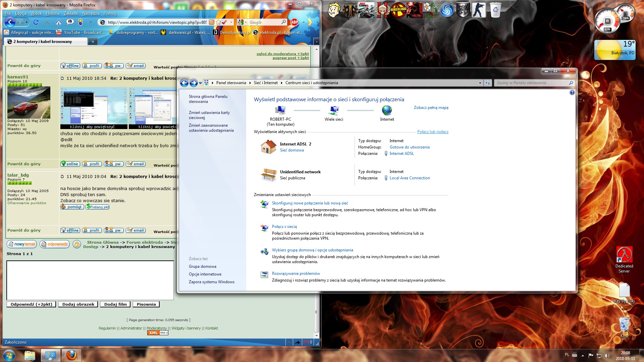Viewport: 644px width, 362px height.
Task: Open the Firefox address bar history dropdown
Action: coord(231,22)
